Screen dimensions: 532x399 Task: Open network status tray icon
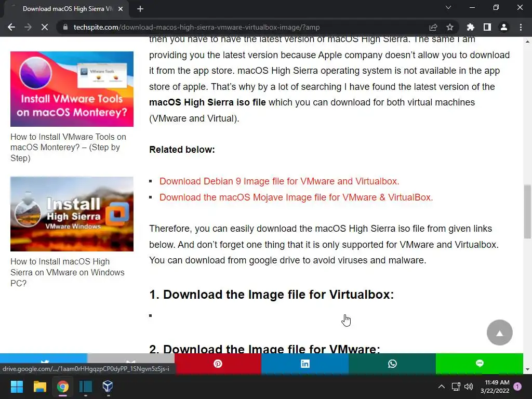[456, 387]
